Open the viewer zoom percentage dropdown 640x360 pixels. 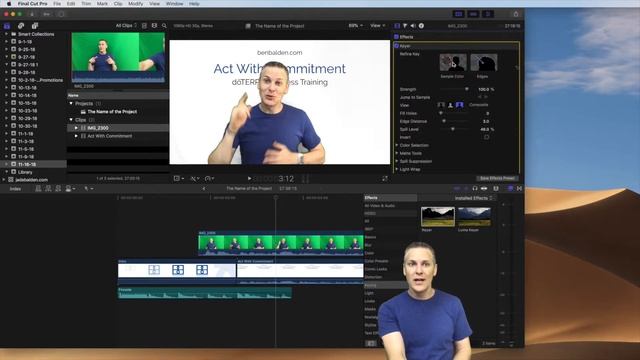click(x=355, y=26)
